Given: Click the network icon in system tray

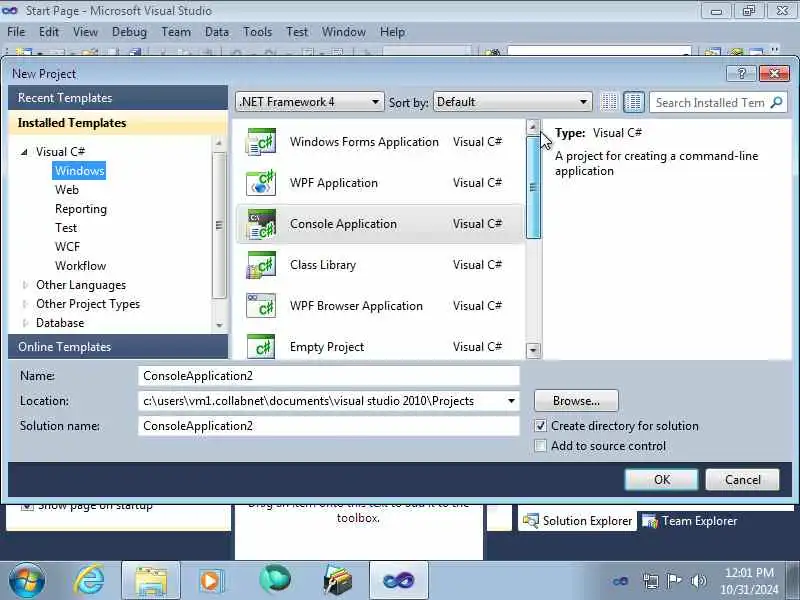Looking at the screenshot, I should [x=651, y=581].
